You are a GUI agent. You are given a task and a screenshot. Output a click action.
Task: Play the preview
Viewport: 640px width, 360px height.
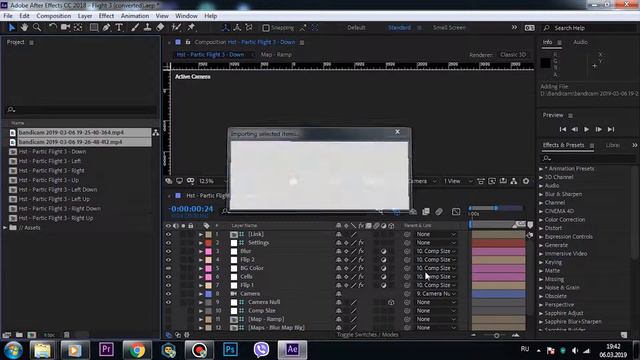click(x=587, y=129)
